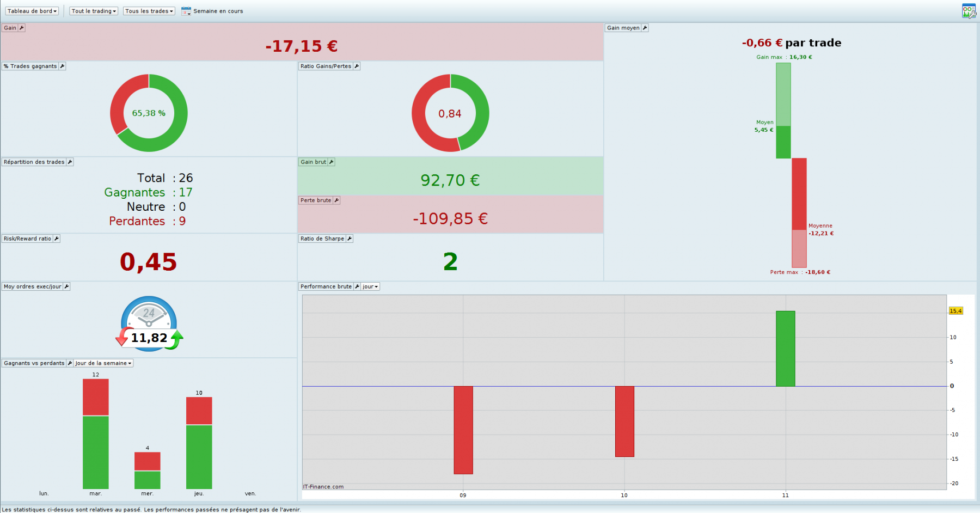Click the Total : 26 trades line
Screen dimensions: 980x513
[165, 178]
